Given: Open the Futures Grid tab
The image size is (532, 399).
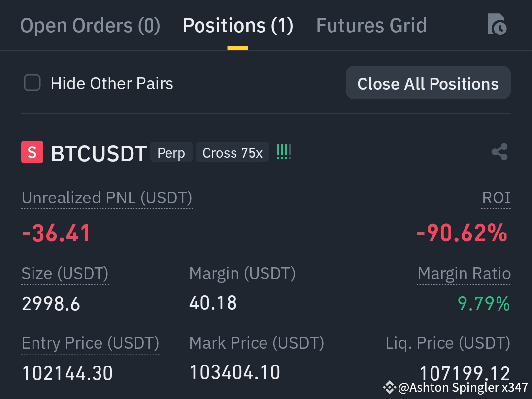Looking at the screenshot, I should point(371,26).
